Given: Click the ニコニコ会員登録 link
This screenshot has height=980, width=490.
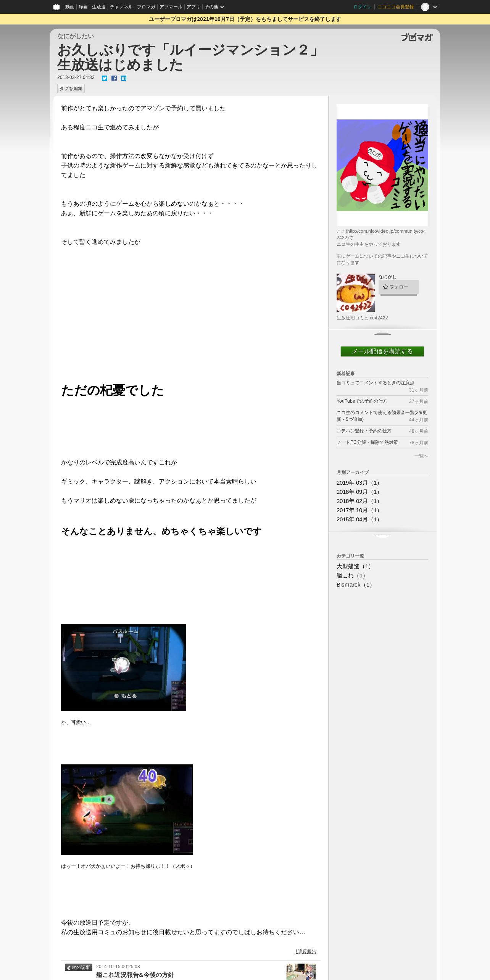Looking at the screenshot, I should coord(396,7).
